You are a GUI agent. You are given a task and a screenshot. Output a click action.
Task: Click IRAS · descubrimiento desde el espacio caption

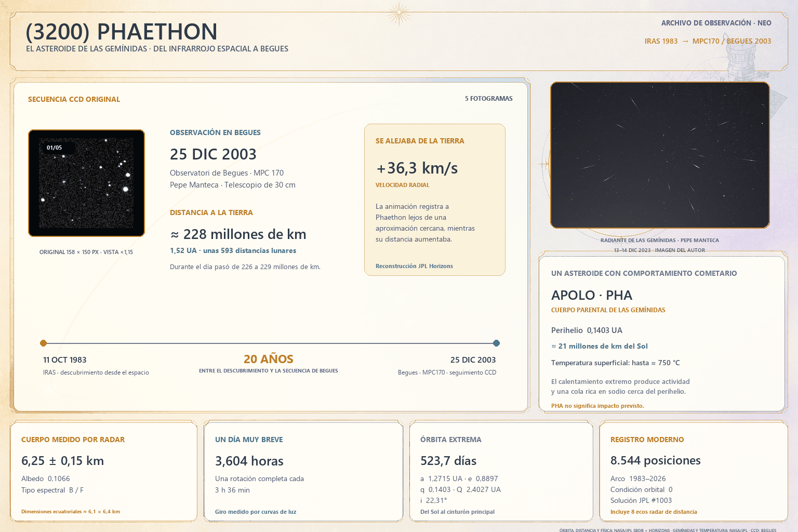click(96, 373)
